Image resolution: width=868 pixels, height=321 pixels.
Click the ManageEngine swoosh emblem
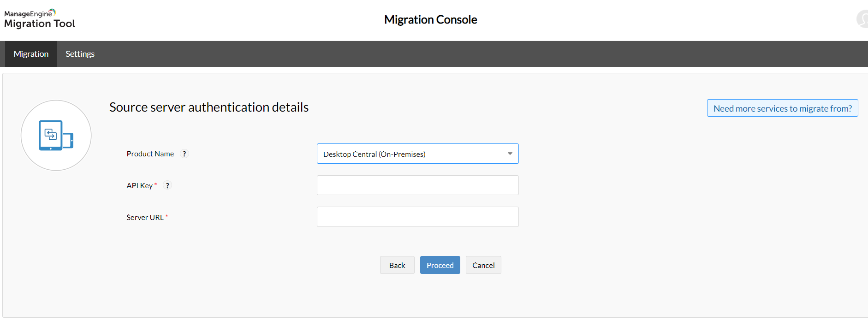click(x=53, y=12)
